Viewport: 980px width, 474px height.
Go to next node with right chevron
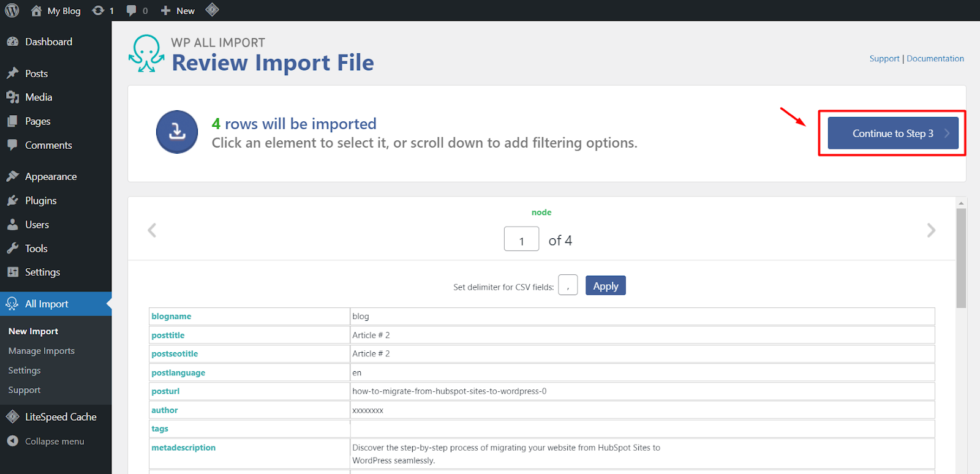pyautogui.click(x=931, y=230)
